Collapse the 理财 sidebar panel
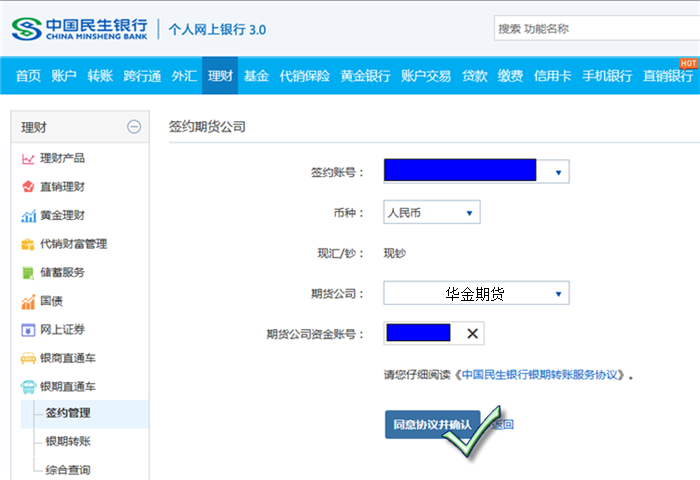The height and width of the screenshot is (480, 700). [x=134, y=127]
